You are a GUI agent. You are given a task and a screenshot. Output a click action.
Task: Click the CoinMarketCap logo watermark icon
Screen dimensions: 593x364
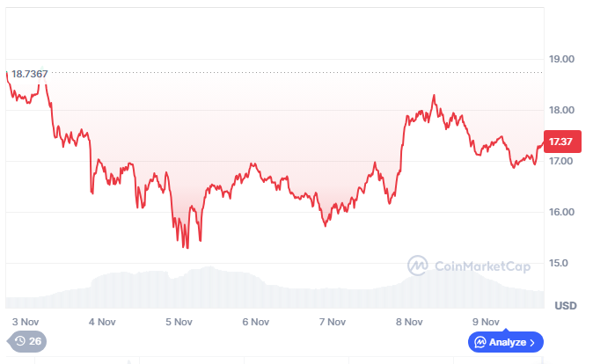point(418,265)
